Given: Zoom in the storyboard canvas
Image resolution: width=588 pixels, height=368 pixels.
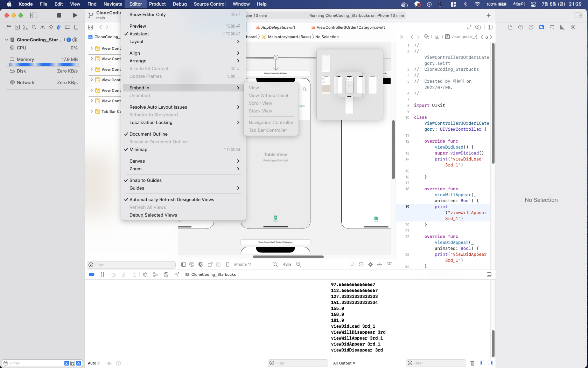Looking at the screenshot, I should click(299, 264).
